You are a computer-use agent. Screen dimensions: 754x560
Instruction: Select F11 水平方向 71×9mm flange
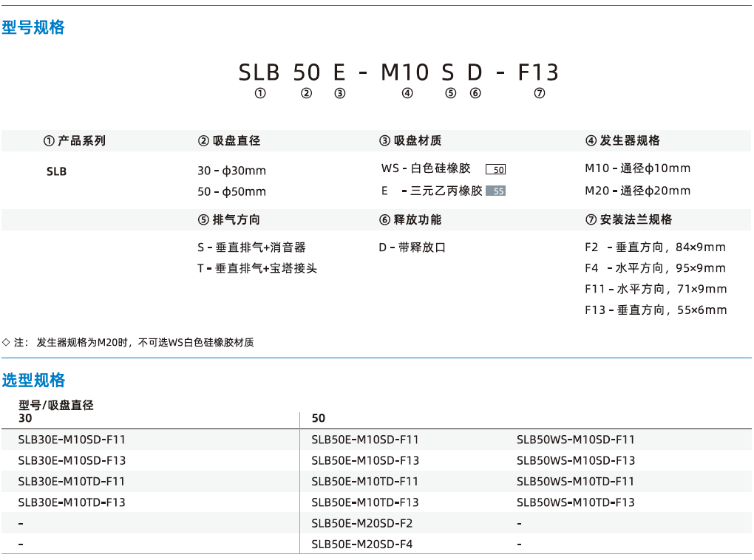[656, 289]
